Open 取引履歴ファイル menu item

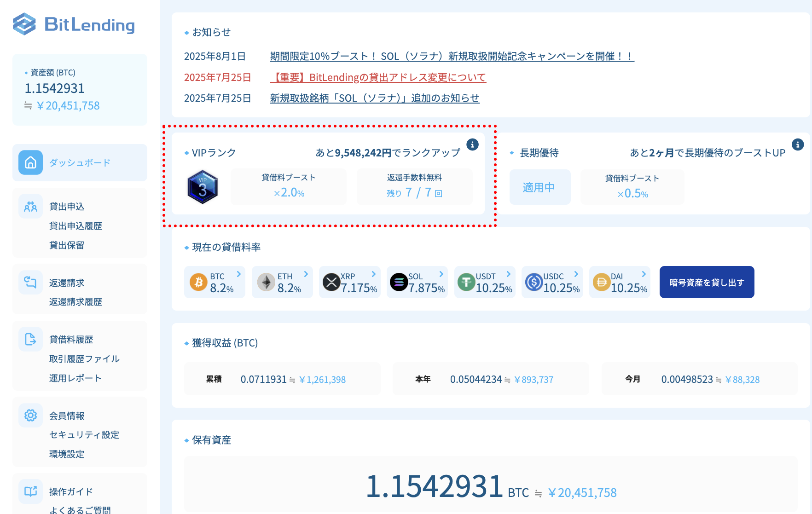[84, 359]
